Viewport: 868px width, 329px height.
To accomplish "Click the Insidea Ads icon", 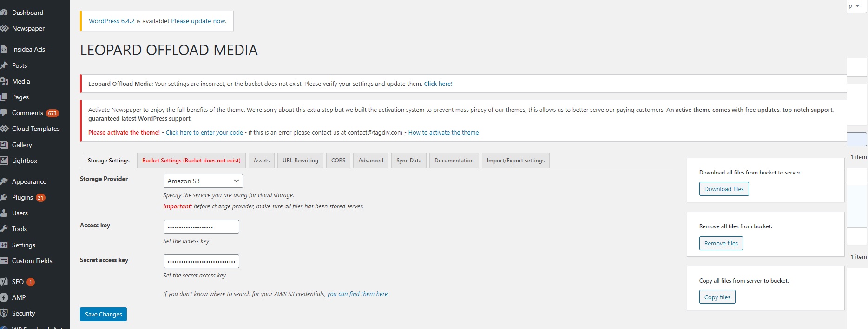I will [x=3, y=49].
